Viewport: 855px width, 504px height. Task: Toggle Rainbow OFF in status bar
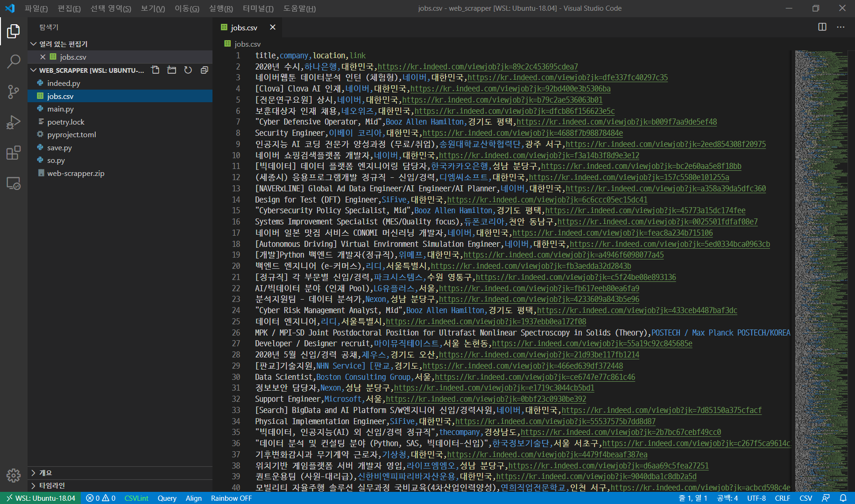click(231, 498)
